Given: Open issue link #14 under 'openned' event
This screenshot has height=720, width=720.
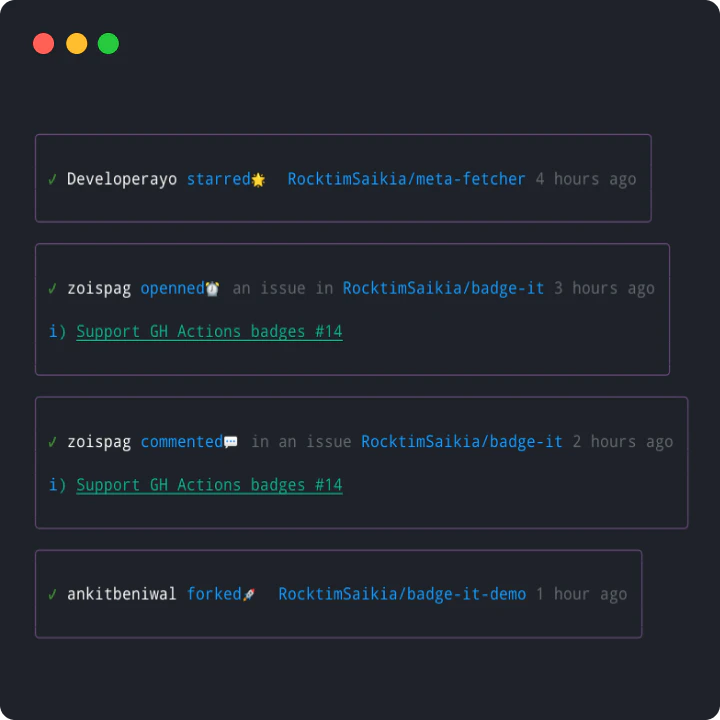Looking at the screenshot, I should (x=209, y=332).
